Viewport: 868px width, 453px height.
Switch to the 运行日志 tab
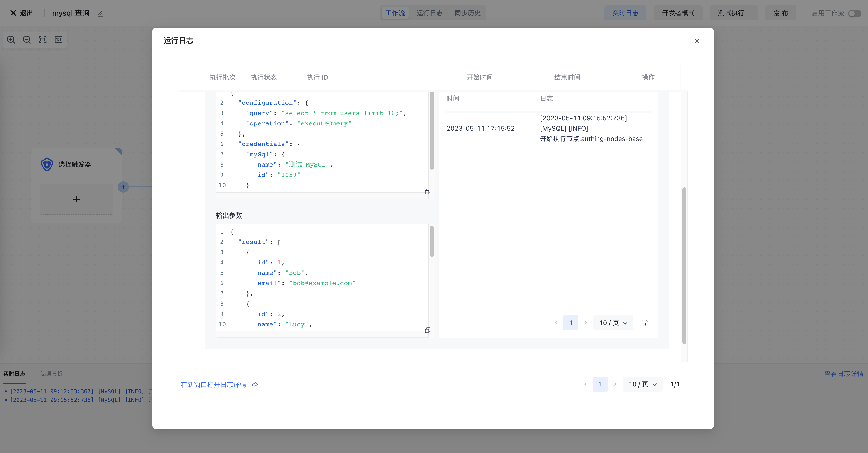pyautogui.click(x=429, y=13)
